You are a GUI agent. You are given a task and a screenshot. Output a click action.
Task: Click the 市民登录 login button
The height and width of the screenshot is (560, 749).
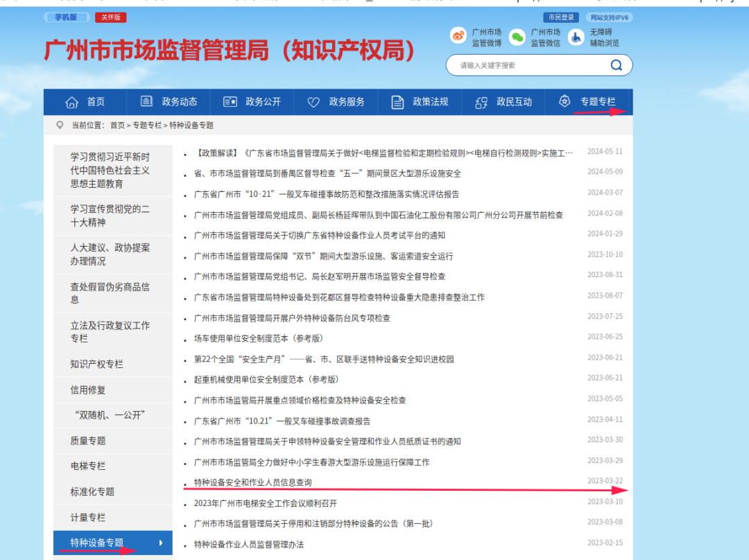tap(560, 17)
